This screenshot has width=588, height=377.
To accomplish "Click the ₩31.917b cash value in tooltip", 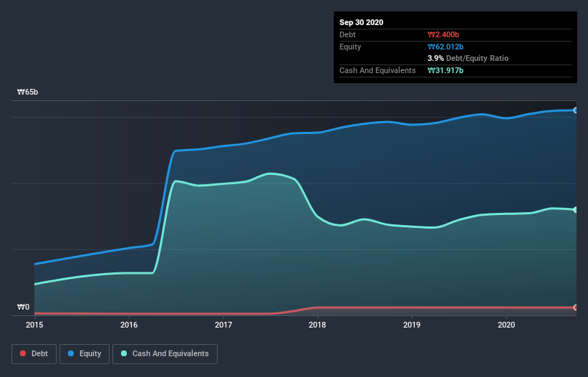I will pos(445,70).
